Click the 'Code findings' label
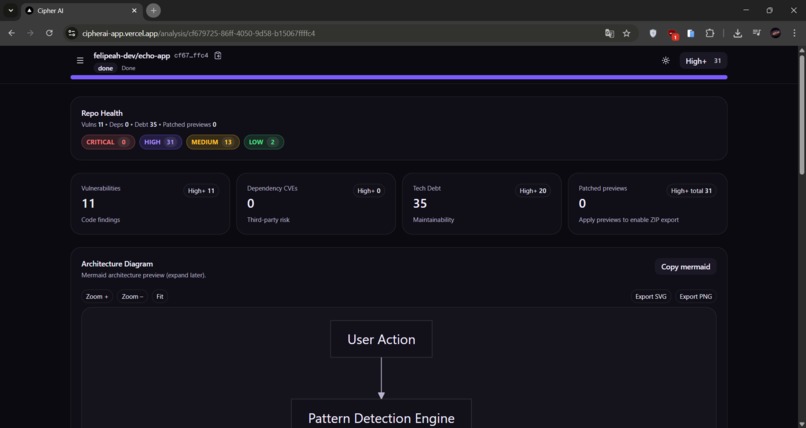 coord(100,220)
